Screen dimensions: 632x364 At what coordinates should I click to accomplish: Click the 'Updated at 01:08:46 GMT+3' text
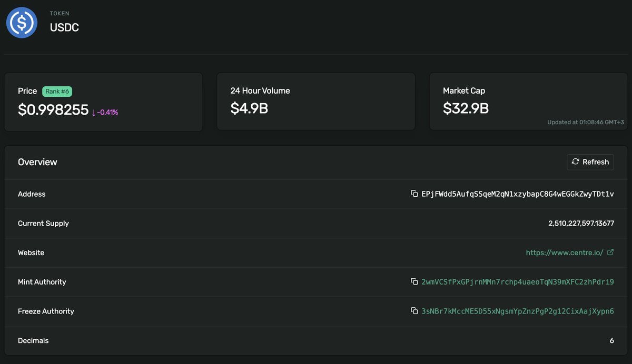coord(586,122)
